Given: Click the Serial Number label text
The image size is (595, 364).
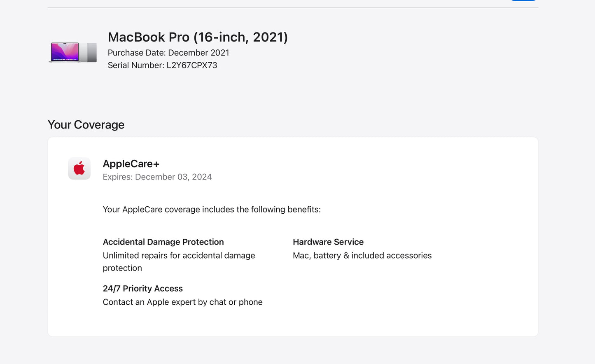Looking at the screenshot, I should tap(135, 65).
